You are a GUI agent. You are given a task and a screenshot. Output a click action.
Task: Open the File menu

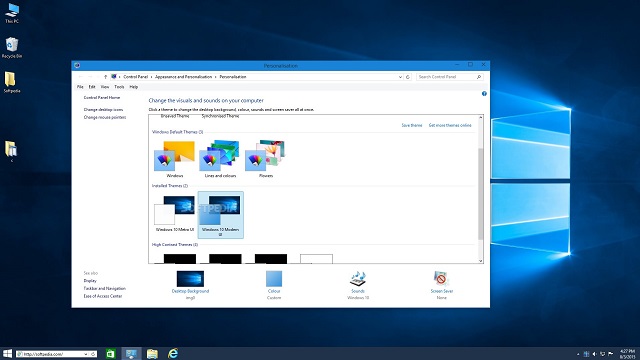(x=80, y=87)
